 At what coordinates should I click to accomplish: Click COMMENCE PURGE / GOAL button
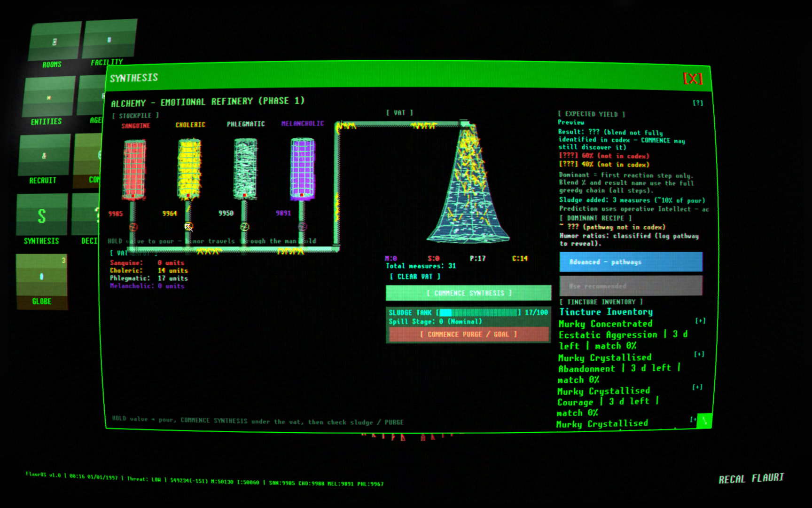(x=468, y=334)
